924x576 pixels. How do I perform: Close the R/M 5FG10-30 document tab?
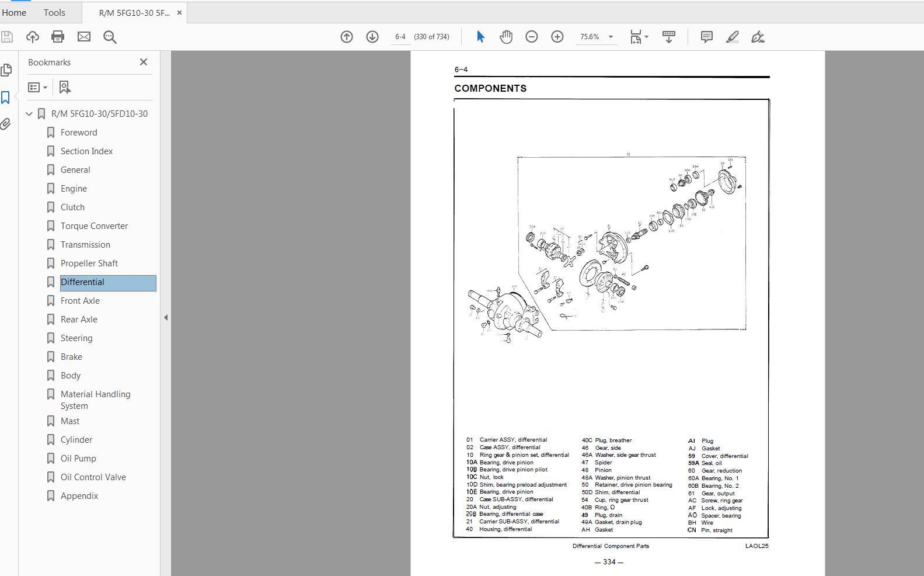click(x=179, y=12)
